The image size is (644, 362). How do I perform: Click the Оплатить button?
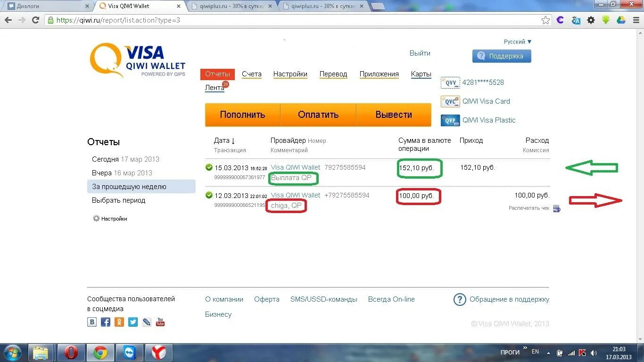click(x=318, y=115)
